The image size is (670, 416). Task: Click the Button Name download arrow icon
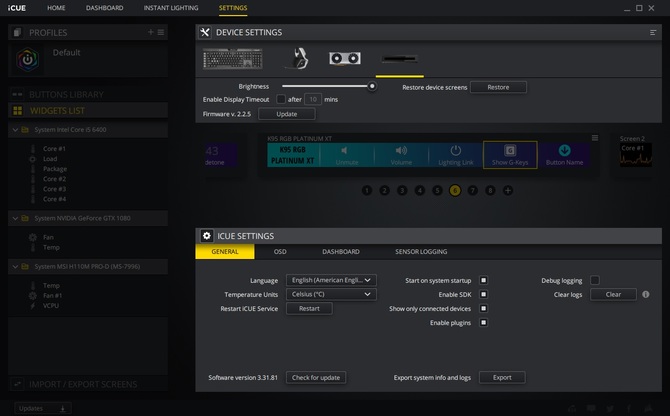click(x=564, y=150)
